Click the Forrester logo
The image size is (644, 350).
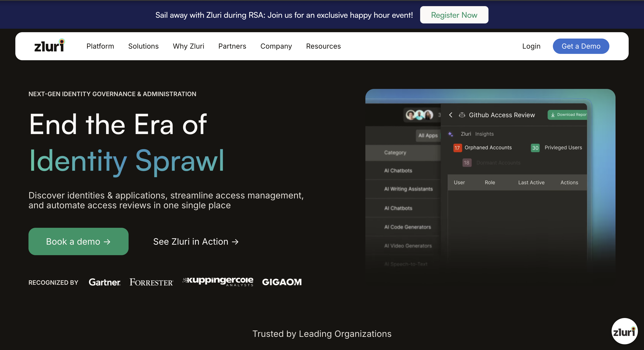coord(151,282)
